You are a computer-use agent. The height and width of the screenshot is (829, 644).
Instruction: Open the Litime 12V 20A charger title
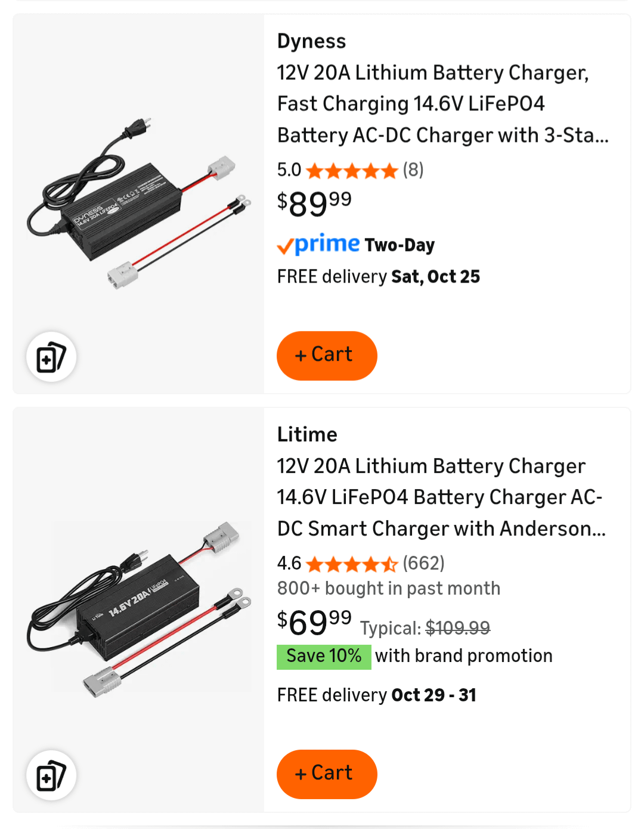(x=441, y=497)
